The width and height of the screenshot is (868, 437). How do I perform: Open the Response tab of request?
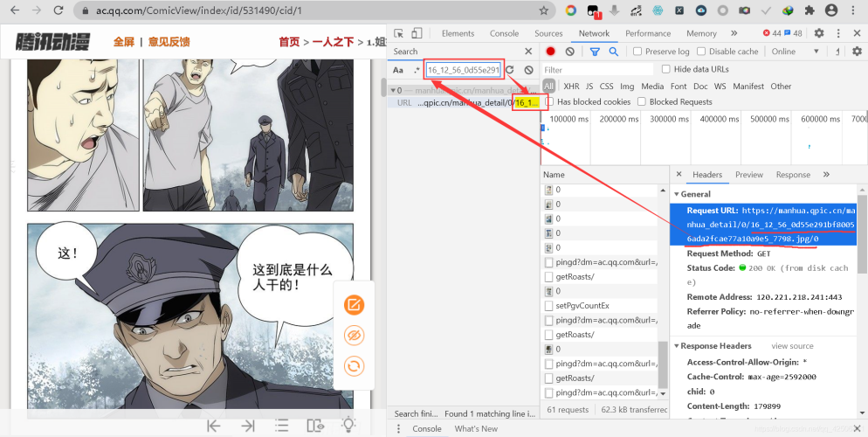pyautogui.click(x=793, y=175)
